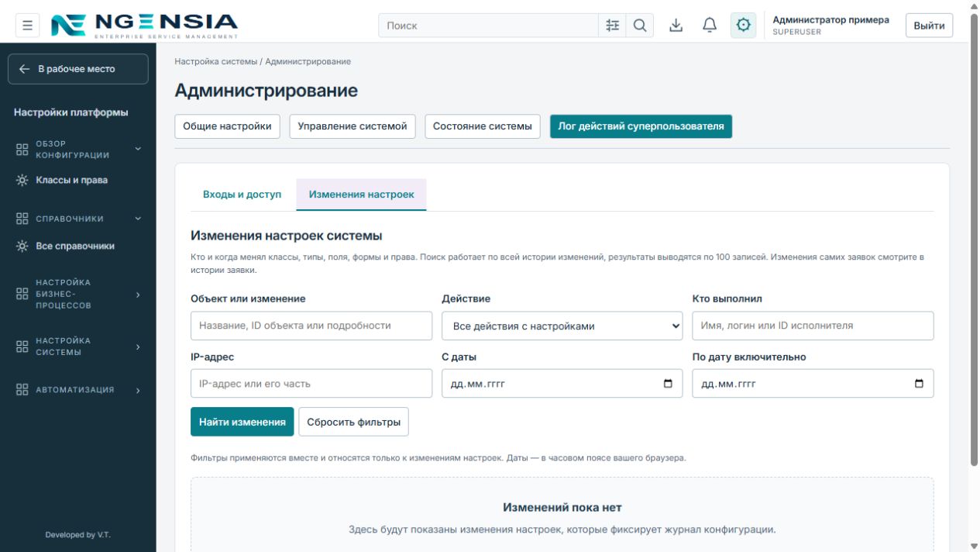Screen dimensions: 980x552
Task: Expand Настройка бизнес-процессов section
Action: [x=139, y=295]
